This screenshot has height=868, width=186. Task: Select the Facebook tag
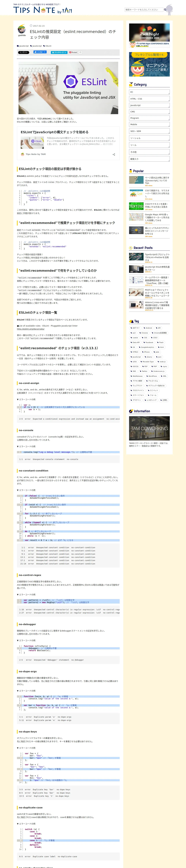(x=148, y=342)
